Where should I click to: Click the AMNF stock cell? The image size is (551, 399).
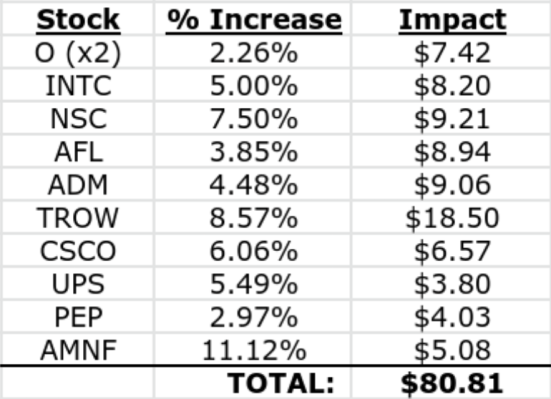(x=78, y=350)
